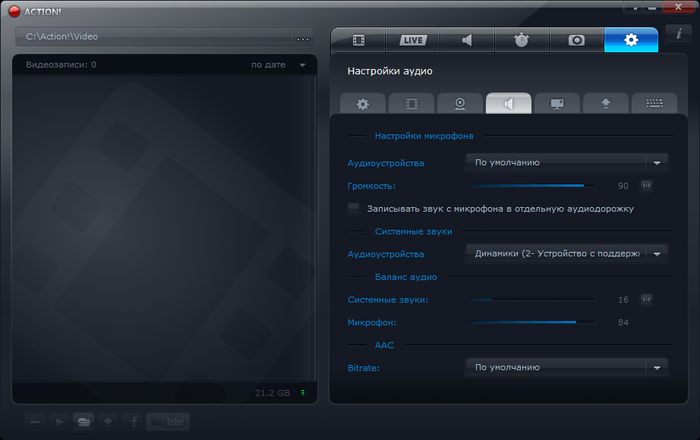Switch to webcam settings sub-tab
Screen dimensions: 700x440
coord(460,103)
